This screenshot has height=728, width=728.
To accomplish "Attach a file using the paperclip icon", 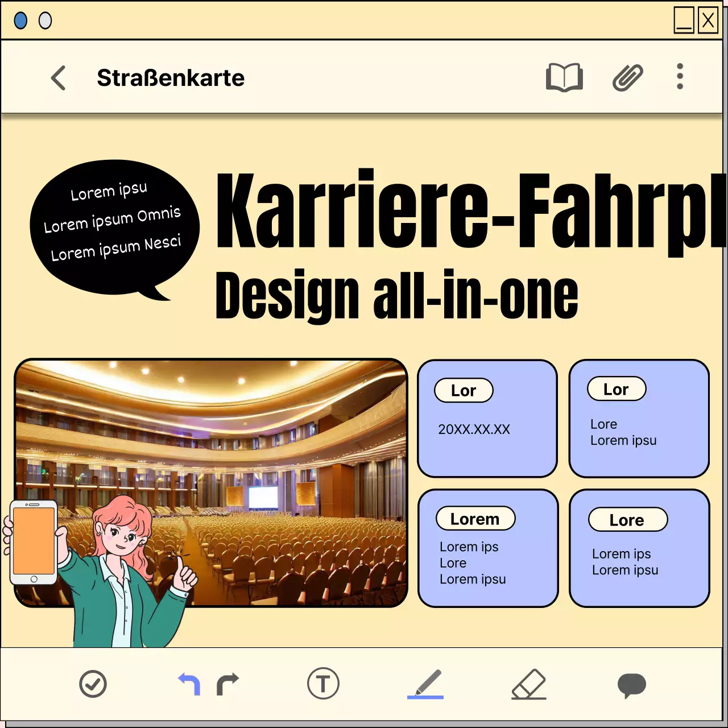I will pyautogui.click(x=627, y=77).
